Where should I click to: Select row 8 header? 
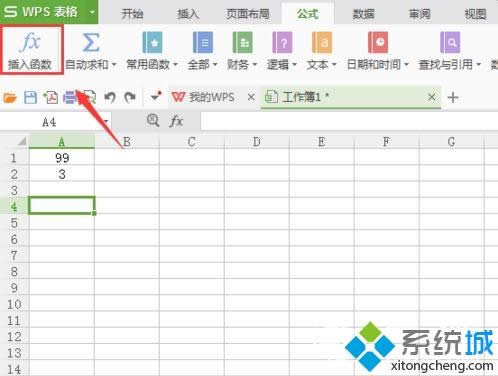pyautogui.click(x=14, y=271)
